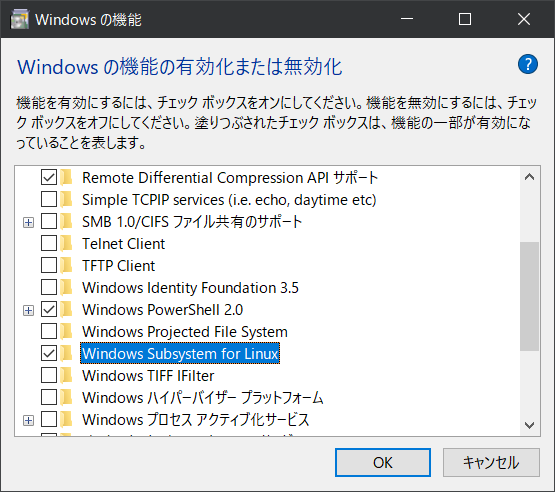
Task: Select Remote Differential Compression API サポート label
Action: point(230,178)
